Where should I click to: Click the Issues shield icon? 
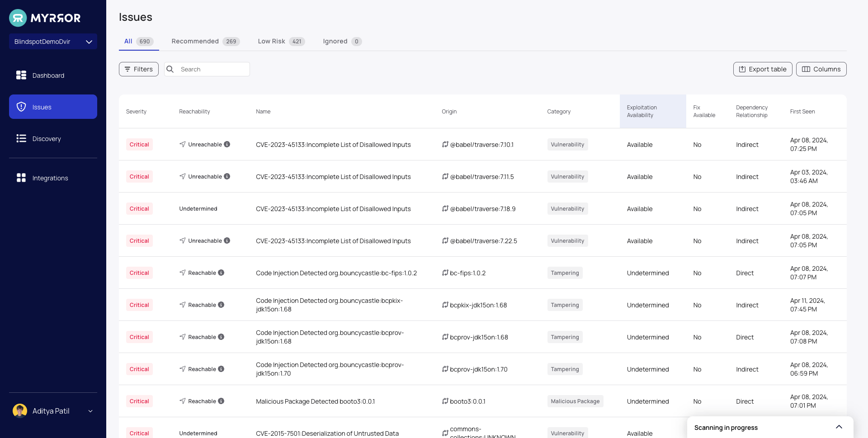(21, 107)
